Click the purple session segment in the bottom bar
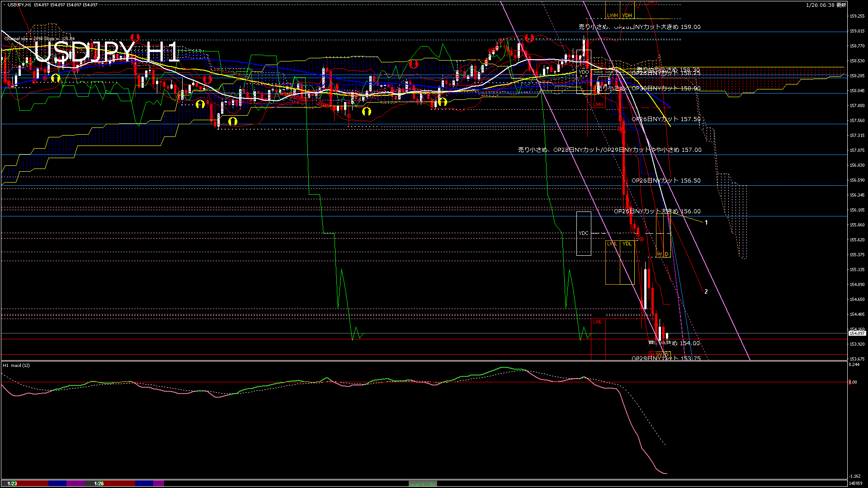The width and height of the screenshot is (868, 488). (75, 483)
